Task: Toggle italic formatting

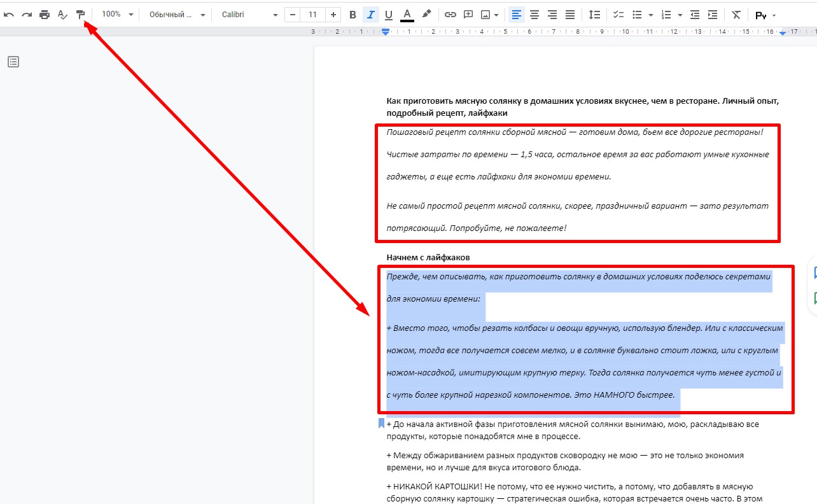Action: [x=371, y=15]
